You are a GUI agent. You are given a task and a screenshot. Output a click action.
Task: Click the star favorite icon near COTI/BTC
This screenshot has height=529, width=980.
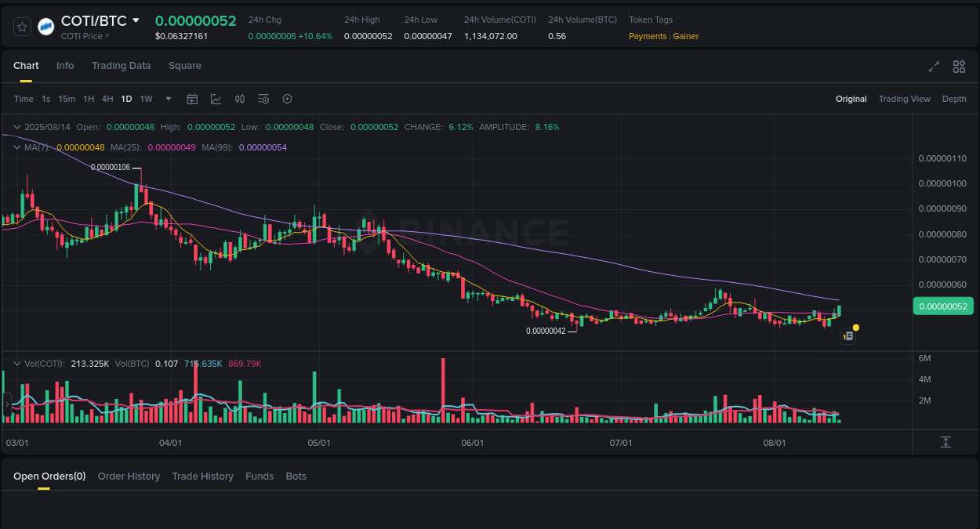point(21,26)
